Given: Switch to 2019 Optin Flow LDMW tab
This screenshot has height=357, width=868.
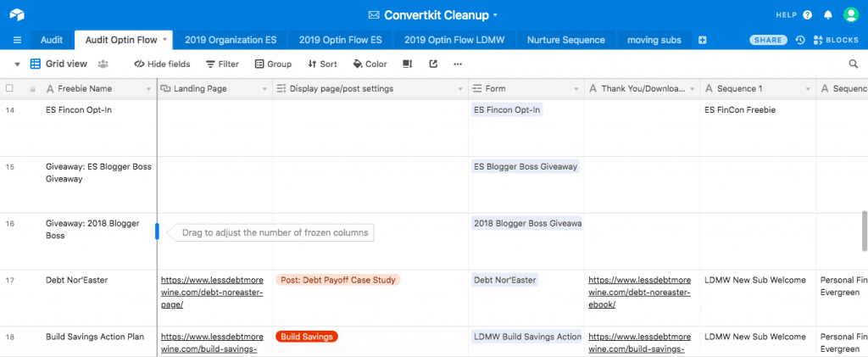Looking at the screenshot, I should click(x=454, y=40).
